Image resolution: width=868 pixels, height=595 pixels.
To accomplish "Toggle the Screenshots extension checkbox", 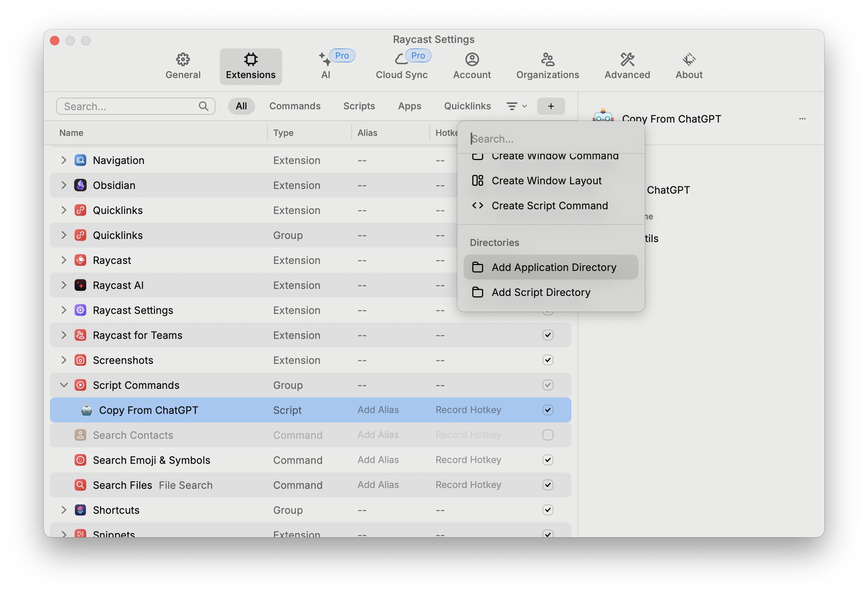I will 548,360.
